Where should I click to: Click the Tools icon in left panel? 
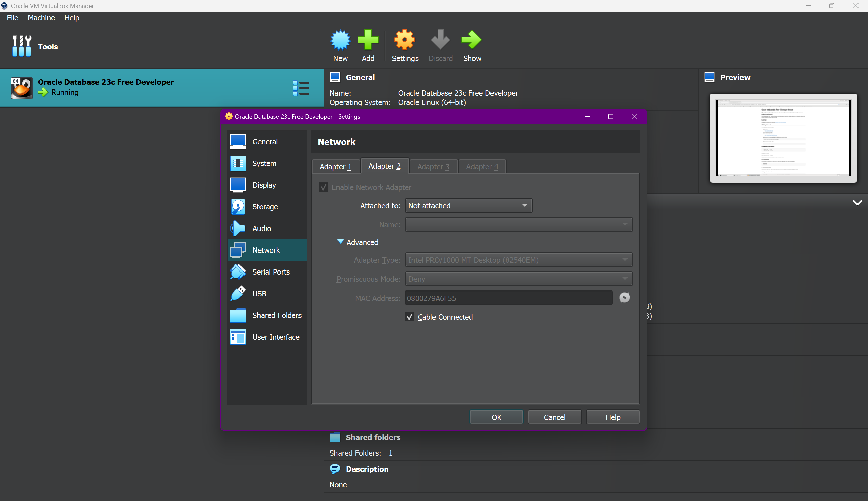click(x=22, y=46)
